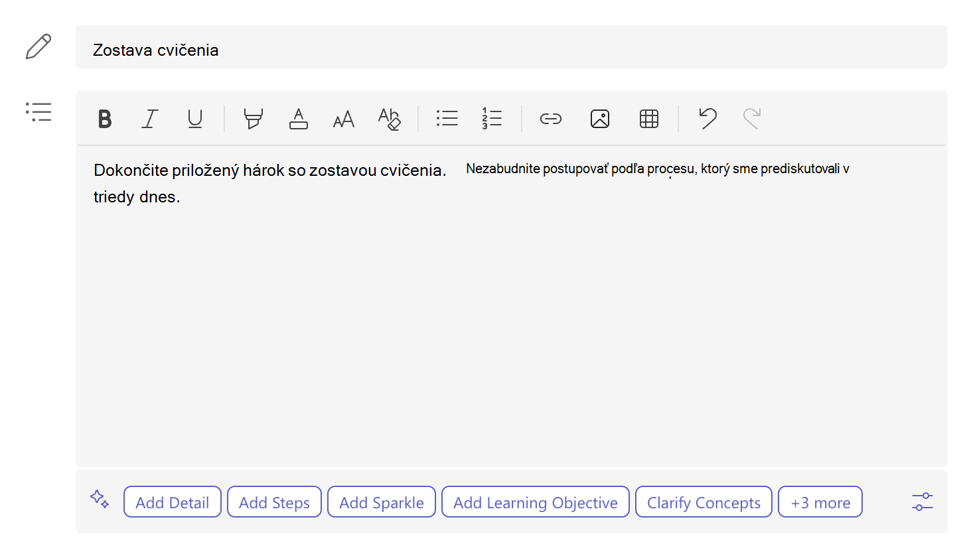Viewport: 969px width, 560px height.
Task: Toggle italic formatting
Action: 150,119
